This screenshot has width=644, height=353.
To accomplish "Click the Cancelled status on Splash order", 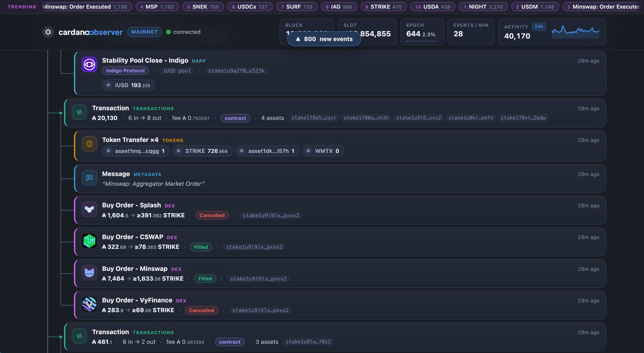I will (x=212, y=216).
